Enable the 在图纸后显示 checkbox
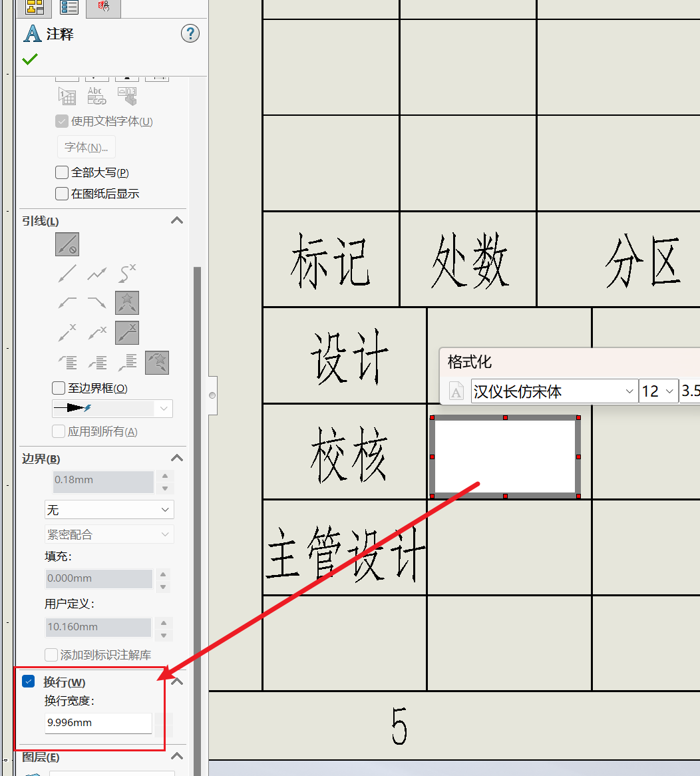The height and width of the screenshot is (776, 700). [62, 194]
